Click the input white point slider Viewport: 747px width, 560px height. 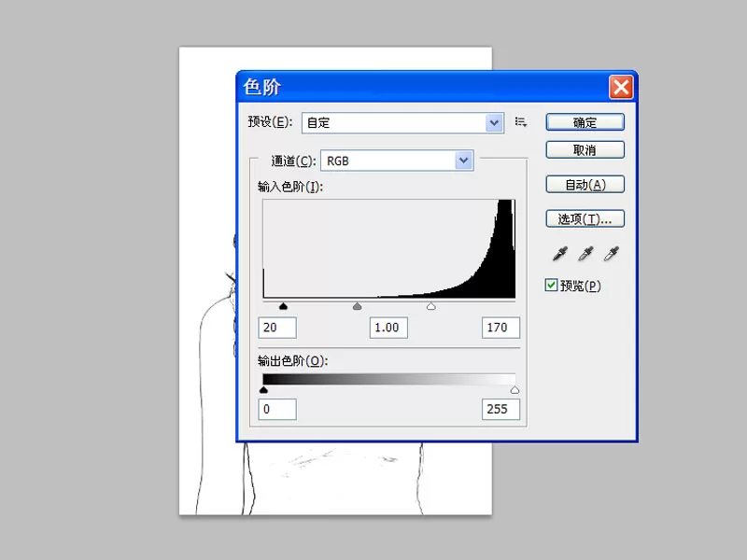[431, 306]
